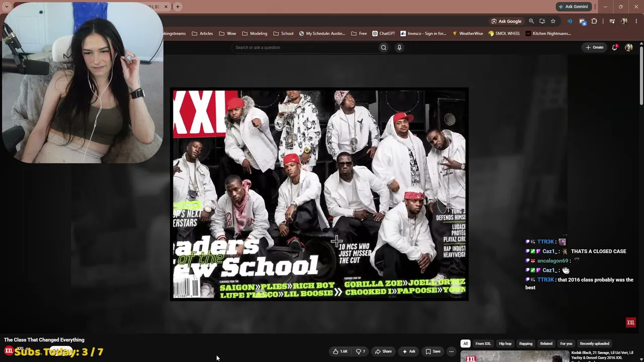
Task: Open more actions ellipsis under video
Action: click(451, 351)
